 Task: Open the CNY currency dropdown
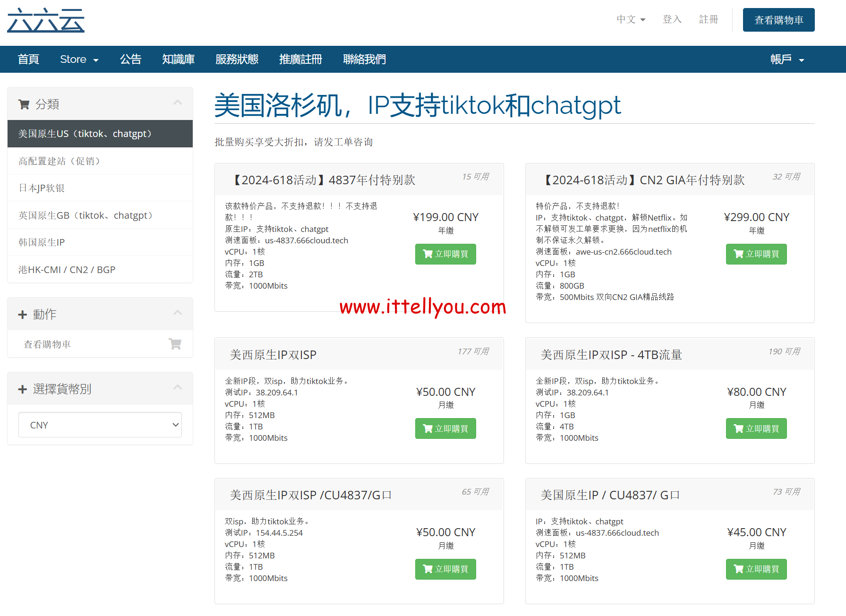[x=100, y=425]
